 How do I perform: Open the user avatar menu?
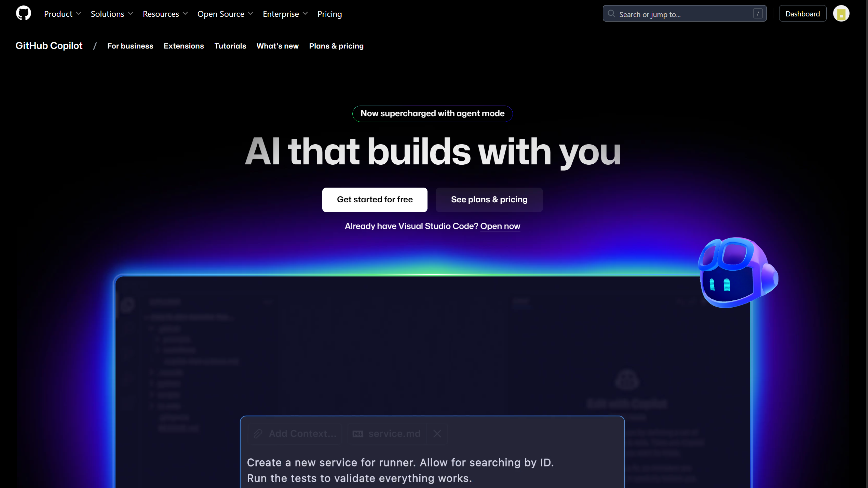coord(841,14)
